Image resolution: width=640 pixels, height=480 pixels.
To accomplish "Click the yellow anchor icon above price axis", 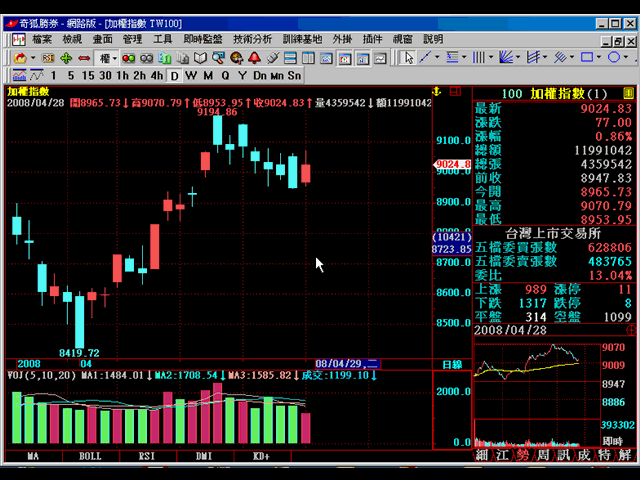I will tap(437, 91).
